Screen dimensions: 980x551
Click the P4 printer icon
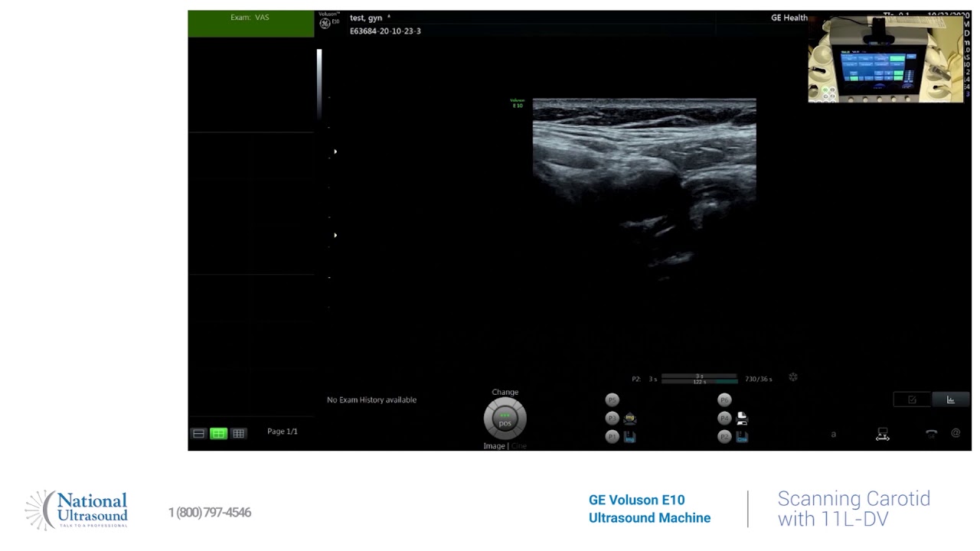742,419
